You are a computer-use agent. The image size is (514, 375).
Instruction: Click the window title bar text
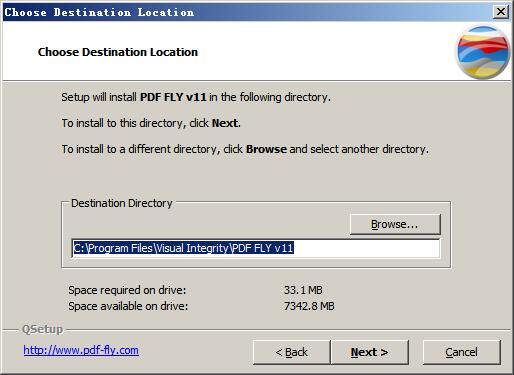tap(99, 12)
